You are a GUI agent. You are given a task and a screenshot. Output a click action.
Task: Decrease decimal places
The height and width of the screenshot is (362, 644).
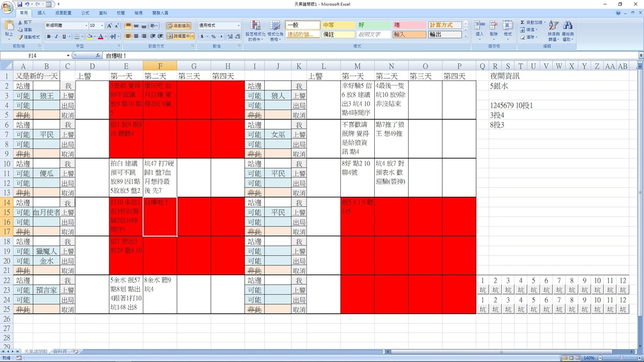(x=237, y=36)
